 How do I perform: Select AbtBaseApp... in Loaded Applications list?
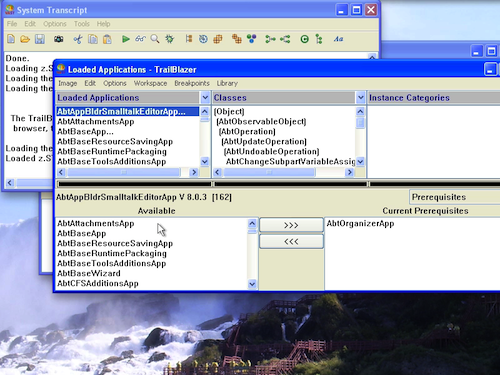(x=128, y=131)
